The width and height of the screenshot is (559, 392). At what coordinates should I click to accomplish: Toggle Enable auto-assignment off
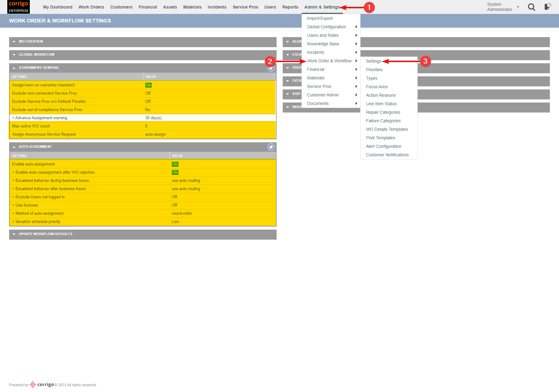coord(175,164)
